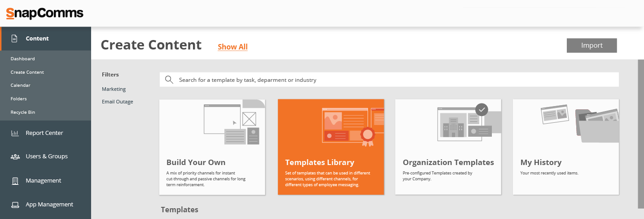Apply the Marketing filter
Viewport: 644px width, 219px height.
114,89
